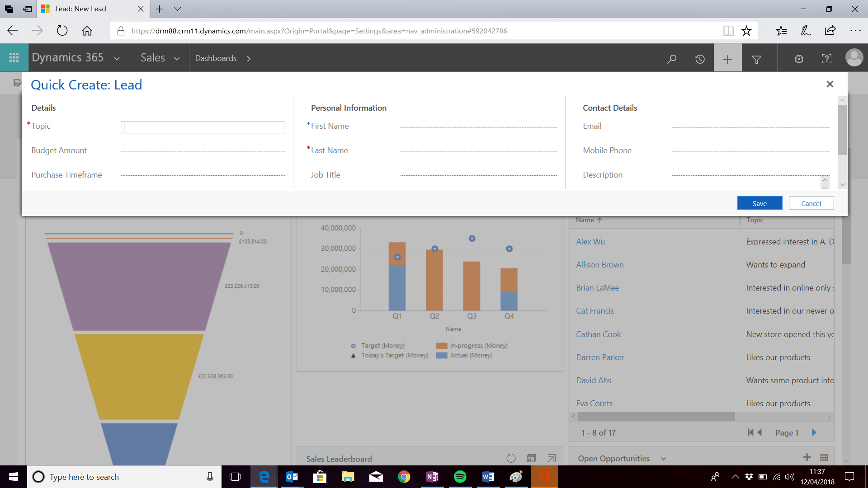Refresh the Sales Leaderboard chart
Image resolution: width=868 pixels, height=488 pixels.
click(511, 458)
